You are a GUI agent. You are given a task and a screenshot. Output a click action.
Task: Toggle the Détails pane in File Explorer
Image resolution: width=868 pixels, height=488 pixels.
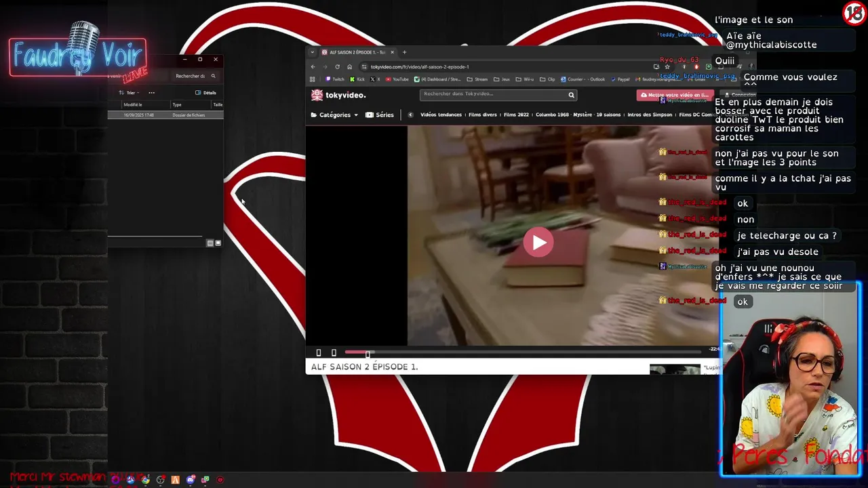click(x=205, y=93)
